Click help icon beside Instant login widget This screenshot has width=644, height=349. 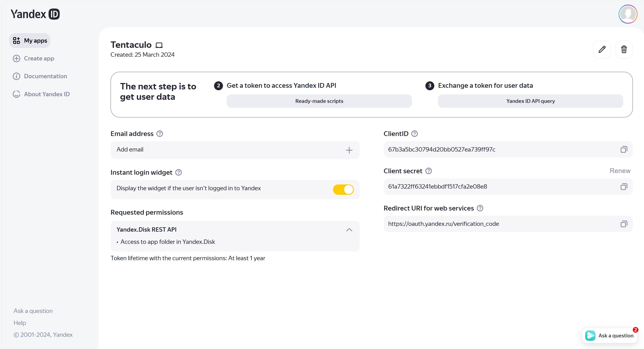(x=178, y=172)
